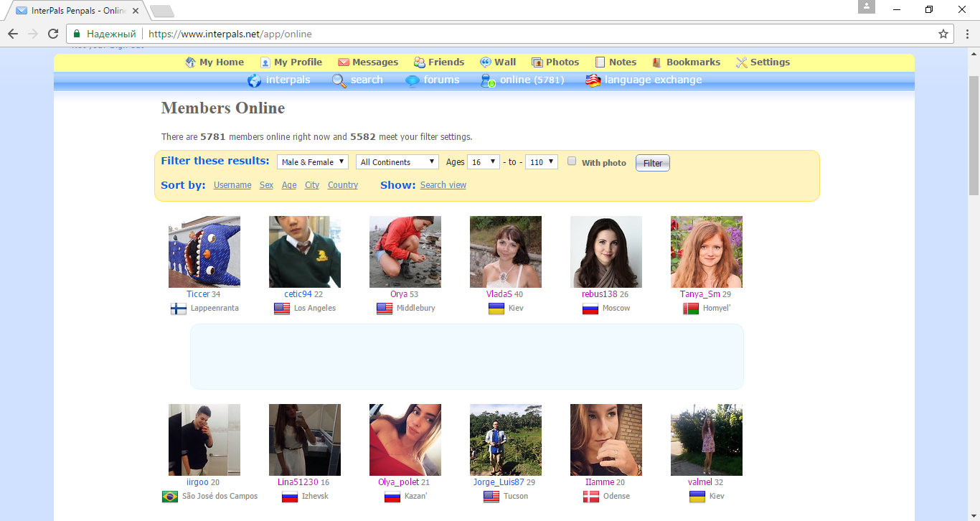Open Tanya_Sm's profile photo

707,252
